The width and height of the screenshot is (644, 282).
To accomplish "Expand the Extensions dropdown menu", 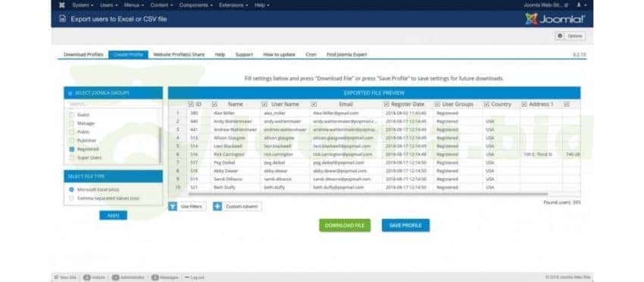I will pos(233,5).
